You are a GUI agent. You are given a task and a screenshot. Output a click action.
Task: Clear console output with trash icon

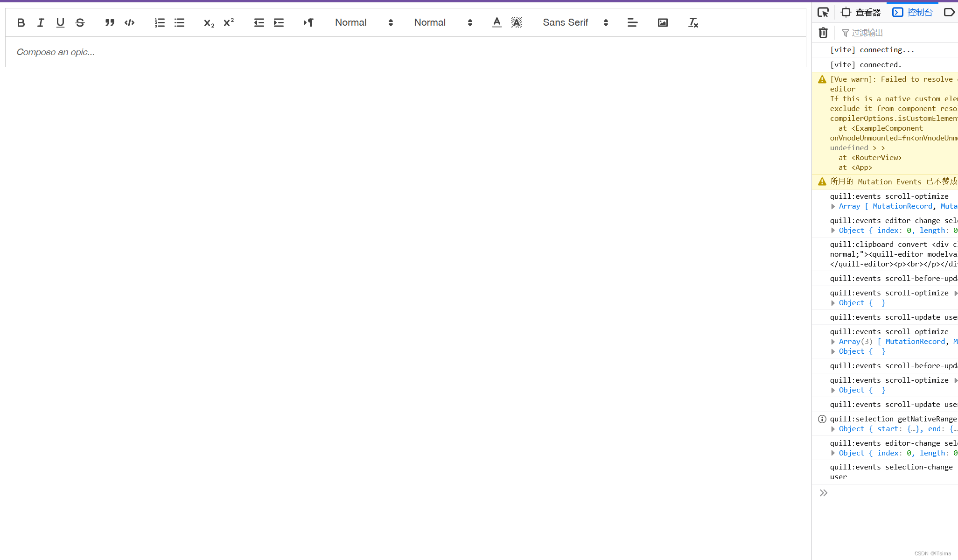[x=823, y=33]
